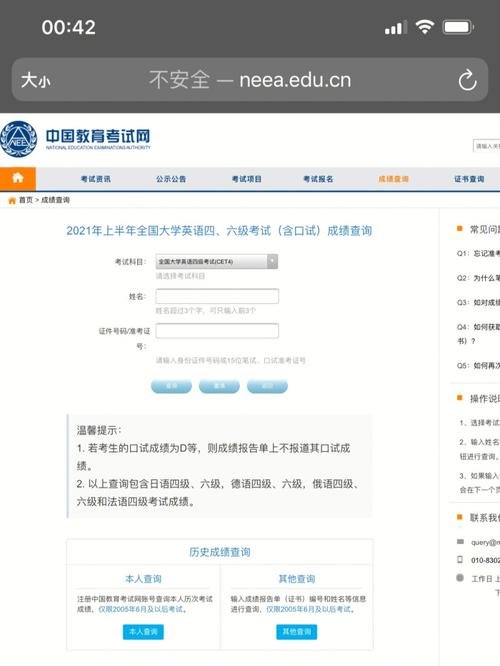Image resolution: width=500 pixels, height=666 pixels.
Task: Click the email envelope contact icon
Action: tap(460, 542)
